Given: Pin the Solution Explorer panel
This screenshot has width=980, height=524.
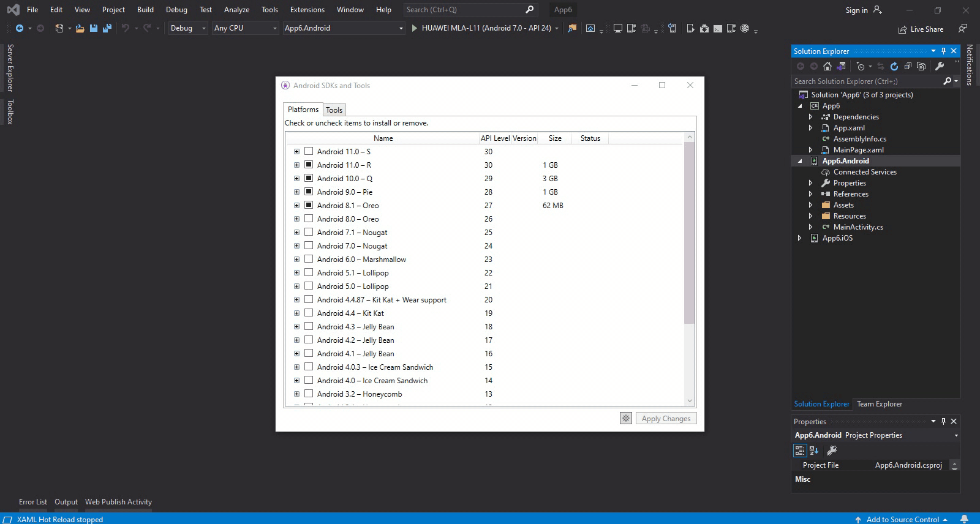Looking at the screenshot, I should click(x=943, y=51).
